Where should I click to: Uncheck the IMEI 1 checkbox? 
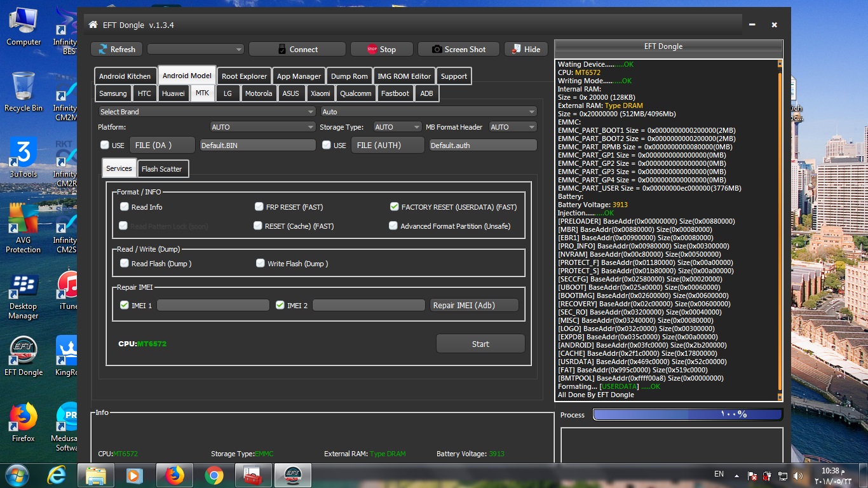125,305
